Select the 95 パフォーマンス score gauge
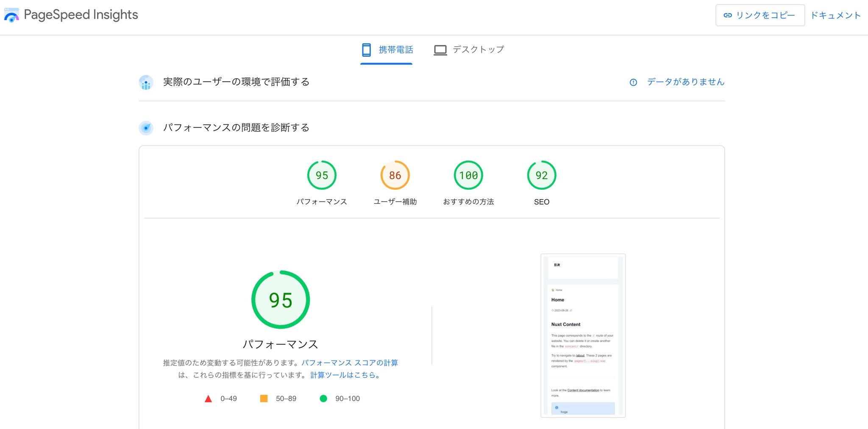The image size is (868, 429). (322, 175)
